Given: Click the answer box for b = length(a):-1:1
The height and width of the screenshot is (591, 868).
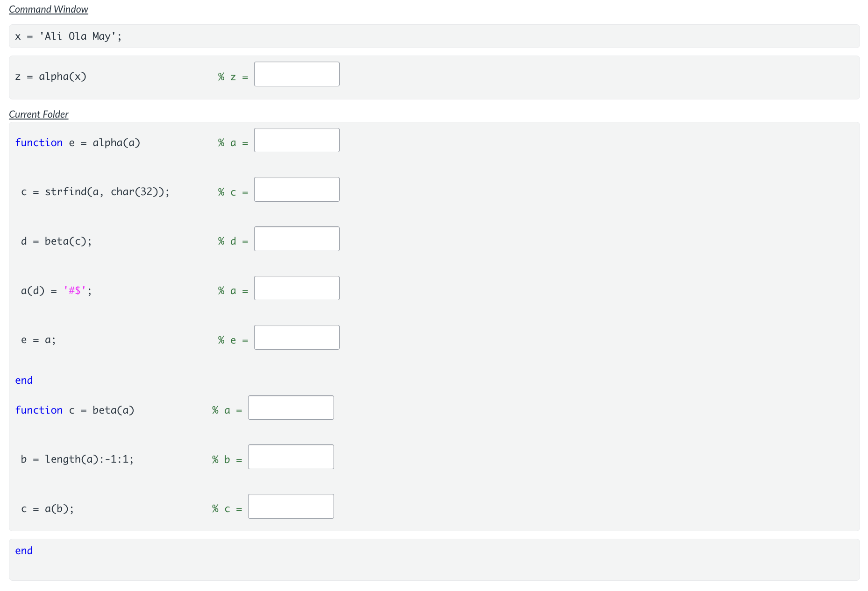Looking at the screenshot, I should (x=291, y=457).
